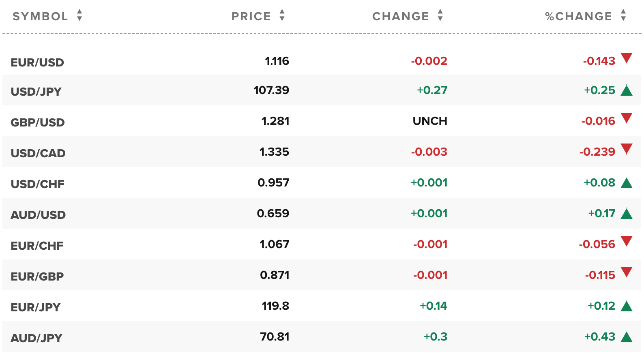The width and height of the screenshot is (644, 360).
Task: Open the EUR/USD currency pair
Action: click(x=37, y=62)
